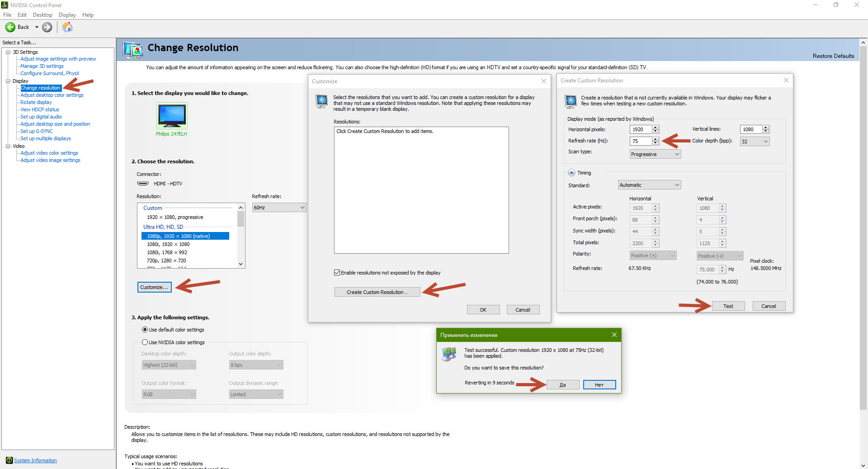
Task: Collapse the Timing section
Action: tap(571, 173)
